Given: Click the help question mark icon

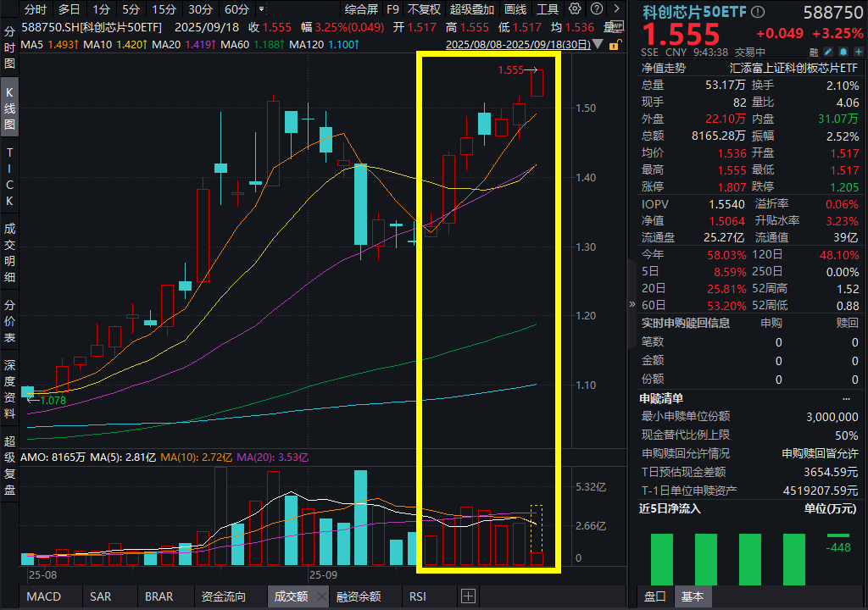Looking at the screenshot, I should [x=597, y=9].
